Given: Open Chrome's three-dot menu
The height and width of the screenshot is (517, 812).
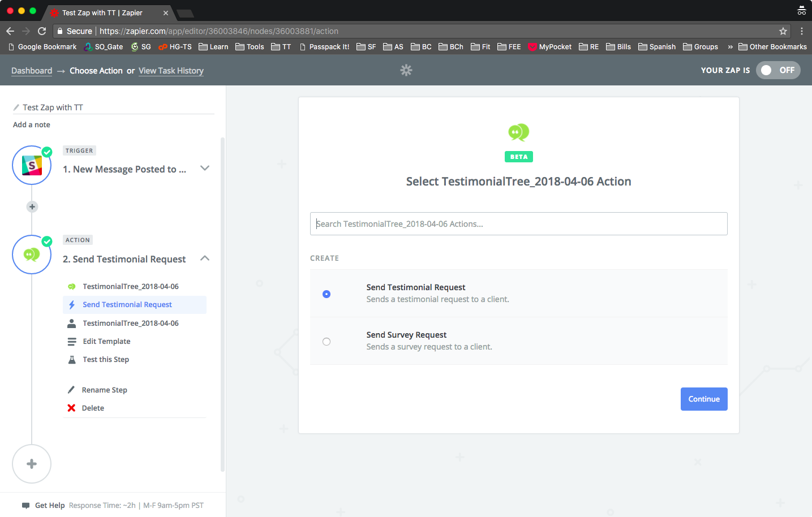Looking at the screenshot, I should (x=802, y=31).
